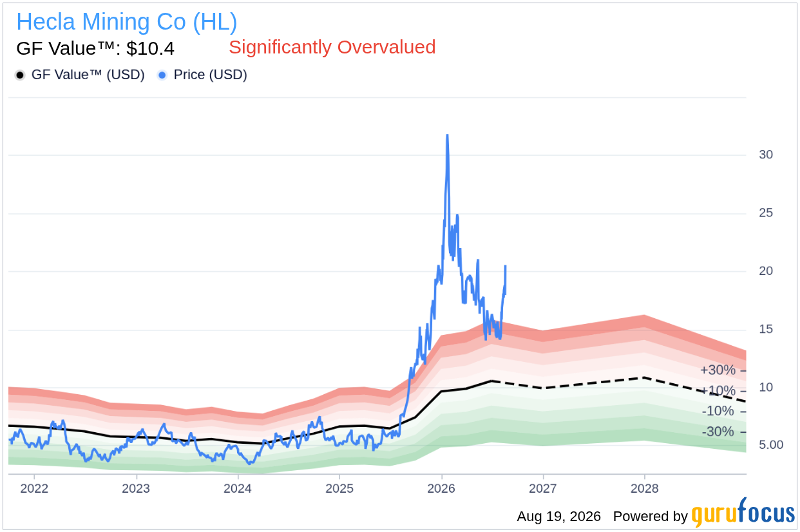Click the 2024 x-axis label
800x532 pixels.
click(238, 488)
